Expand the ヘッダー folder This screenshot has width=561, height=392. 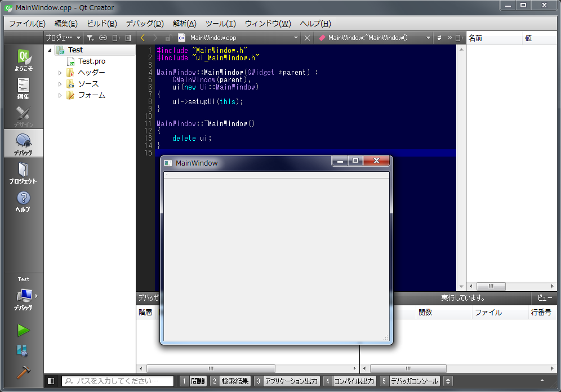point(60,73)
